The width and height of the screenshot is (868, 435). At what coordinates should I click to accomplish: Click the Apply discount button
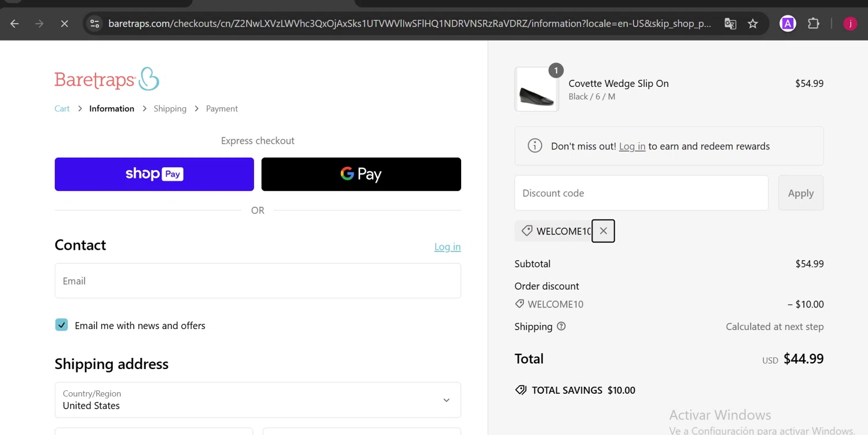[x=801, y=193]
